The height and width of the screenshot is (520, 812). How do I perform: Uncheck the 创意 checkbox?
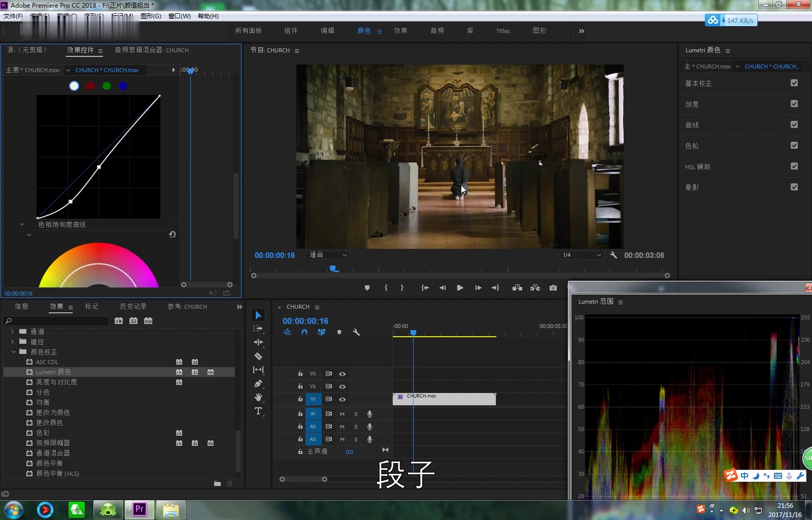pyautogui.click(x=794, y=104)
